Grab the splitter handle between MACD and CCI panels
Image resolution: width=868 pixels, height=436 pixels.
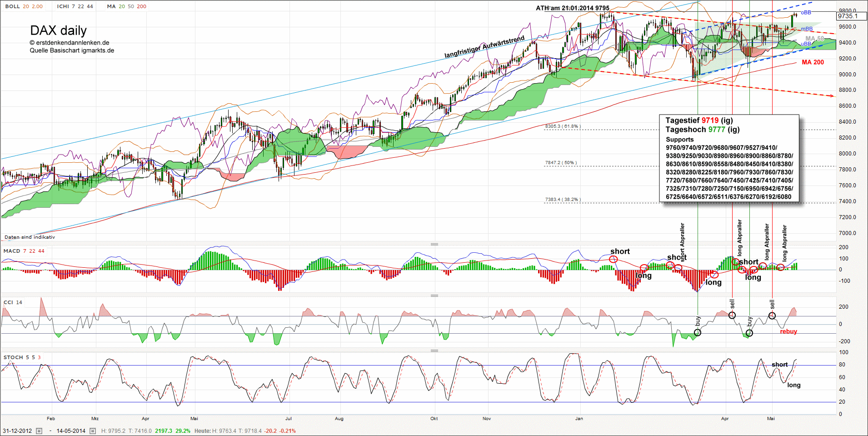click(434, 296)
